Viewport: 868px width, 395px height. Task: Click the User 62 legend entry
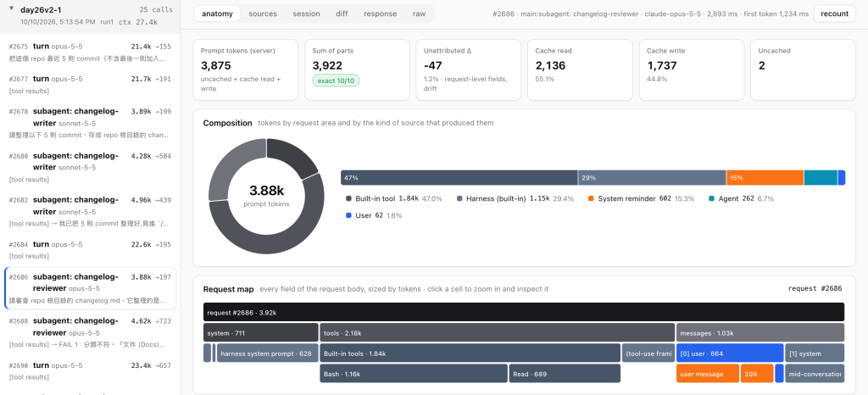click(x=374, y=215)
